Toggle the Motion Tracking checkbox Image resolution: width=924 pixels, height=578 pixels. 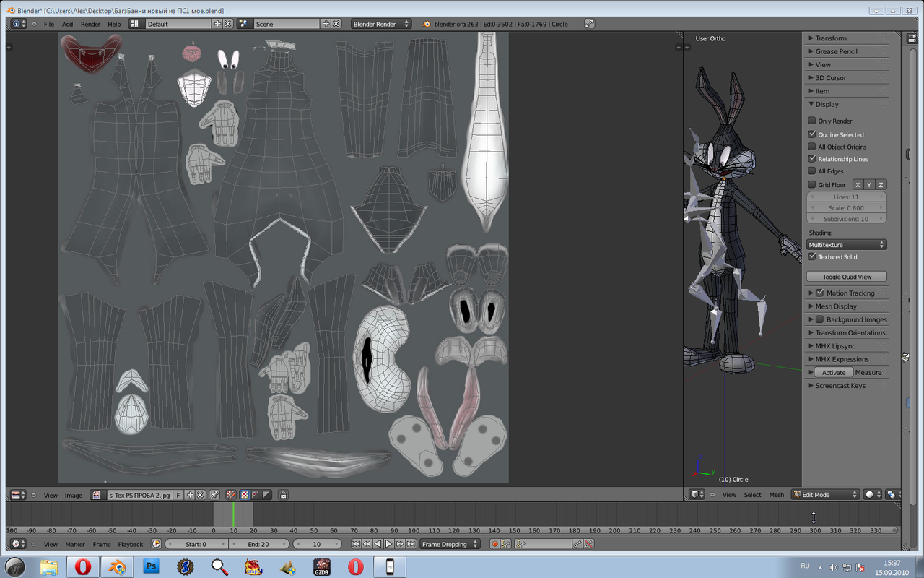(820, 293)
